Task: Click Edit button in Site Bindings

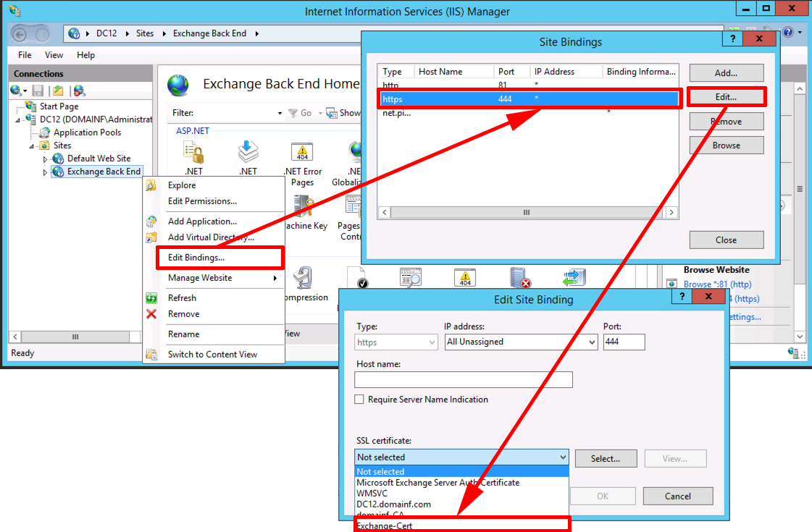Action: click(x=726, y=96)
